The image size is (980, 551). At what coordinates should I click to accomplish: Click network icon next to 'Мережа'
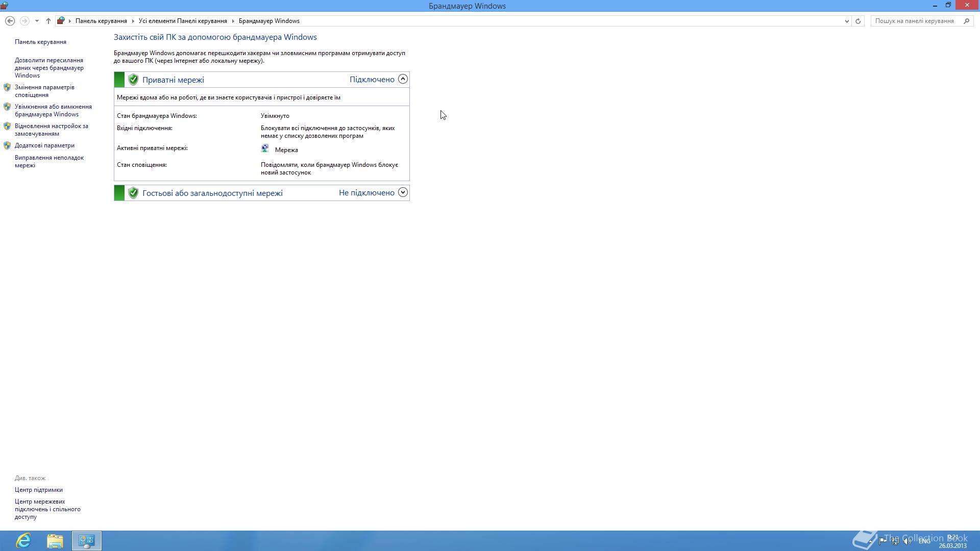coord(265,148)
